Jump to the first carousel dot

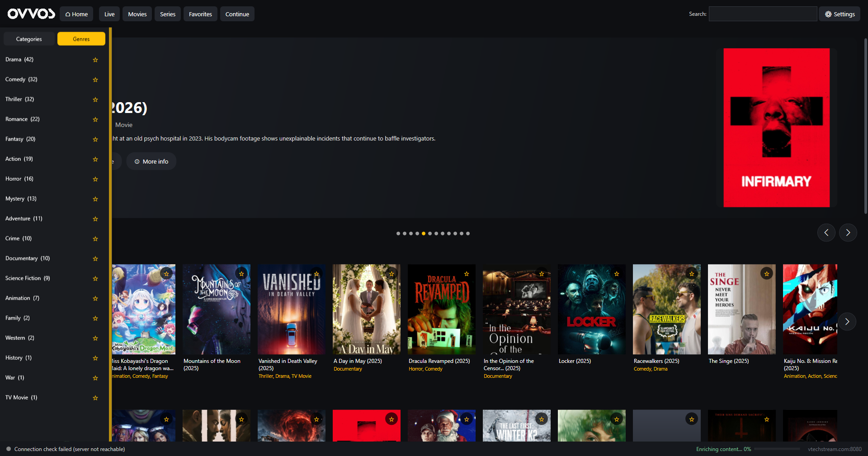point(398,234)
